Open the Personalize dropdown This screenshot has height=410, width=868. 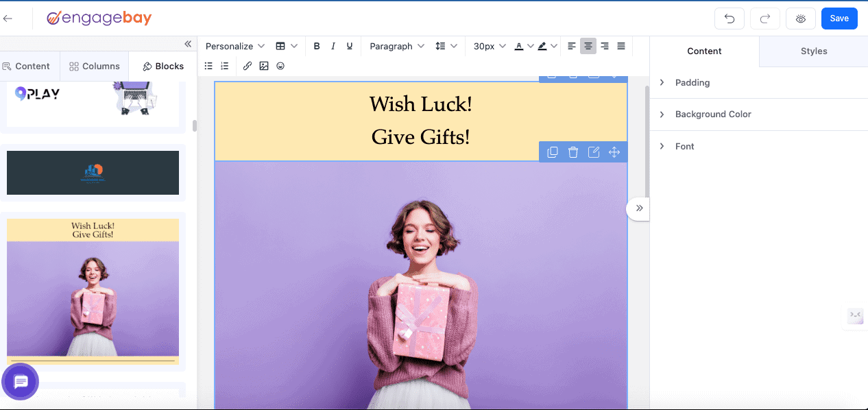pyautogui.click(x=235, y=47)
